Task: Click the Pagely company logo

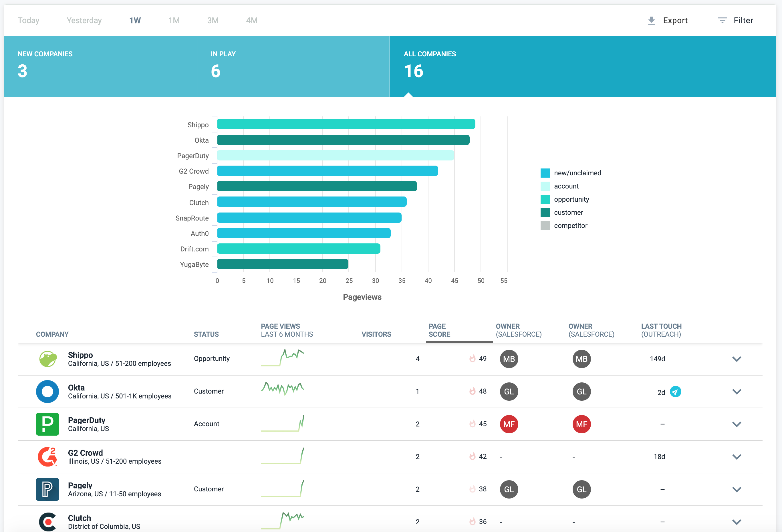Action: 47,489
